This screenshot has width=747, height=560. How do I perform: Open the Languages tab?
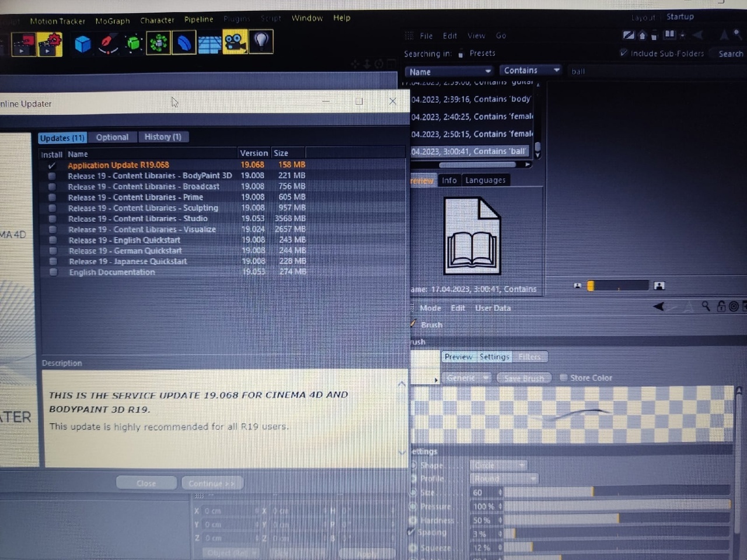486,180
